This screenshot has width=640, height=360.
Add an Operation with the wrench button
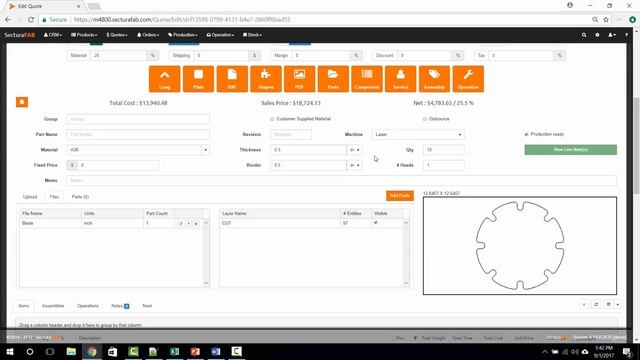point(468,79)
